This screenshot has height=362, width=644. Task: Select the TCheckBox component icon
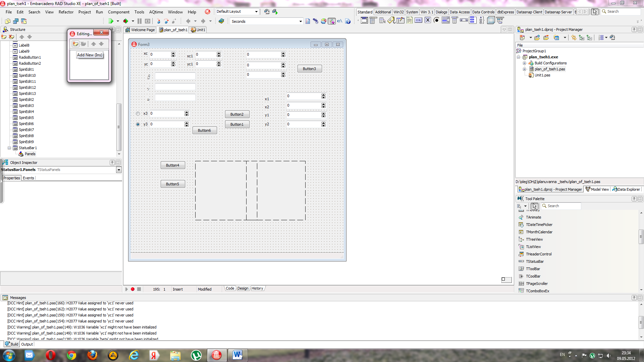(428, 20)
